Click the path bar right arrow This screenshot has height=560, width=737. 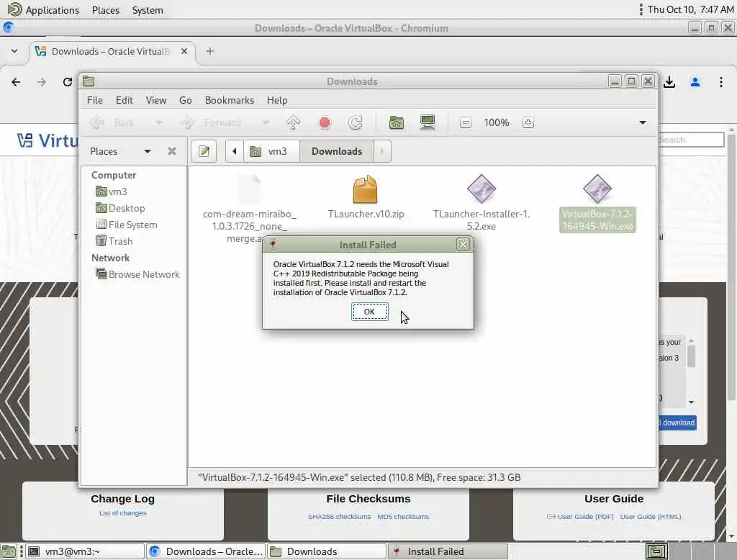click(x=382, y=151)
